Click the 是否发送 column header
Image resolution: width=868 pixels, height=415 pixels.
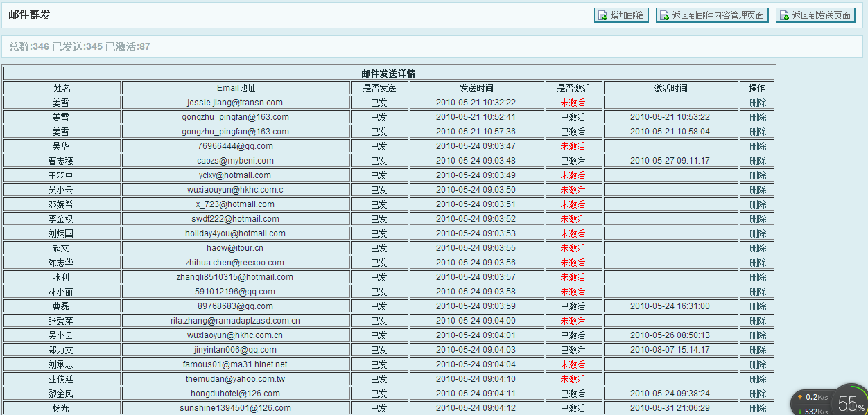coord(379,88)
